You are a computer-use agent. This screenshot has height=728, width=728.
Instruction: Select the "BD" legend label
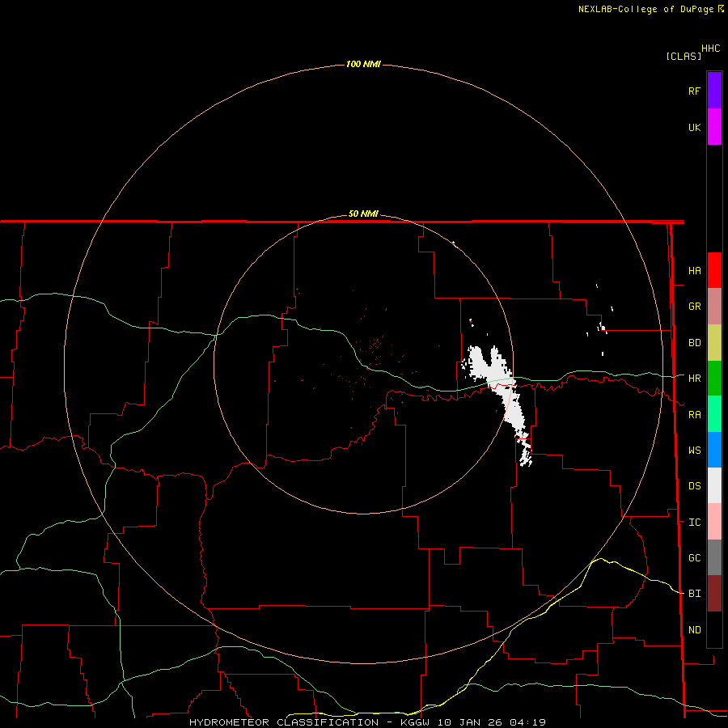click(694, 343)
